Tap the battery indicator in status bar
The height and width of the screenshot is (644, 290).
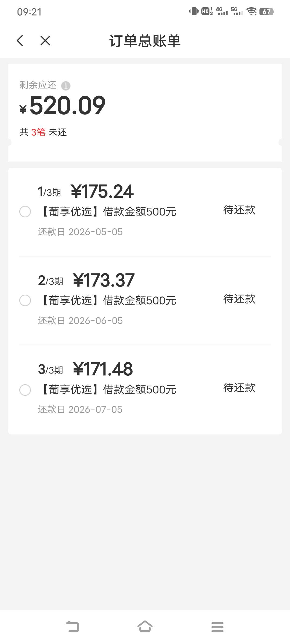266,12
